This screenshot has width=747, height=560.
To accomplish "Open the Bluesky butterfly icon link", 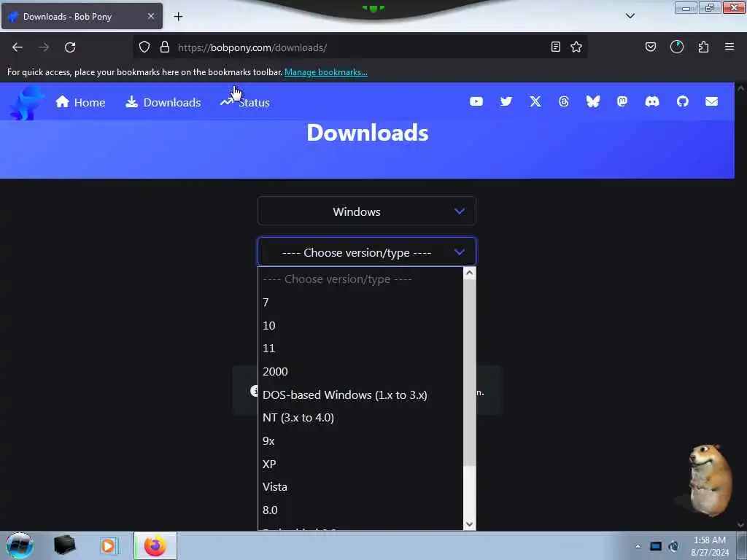I will 592,101.
